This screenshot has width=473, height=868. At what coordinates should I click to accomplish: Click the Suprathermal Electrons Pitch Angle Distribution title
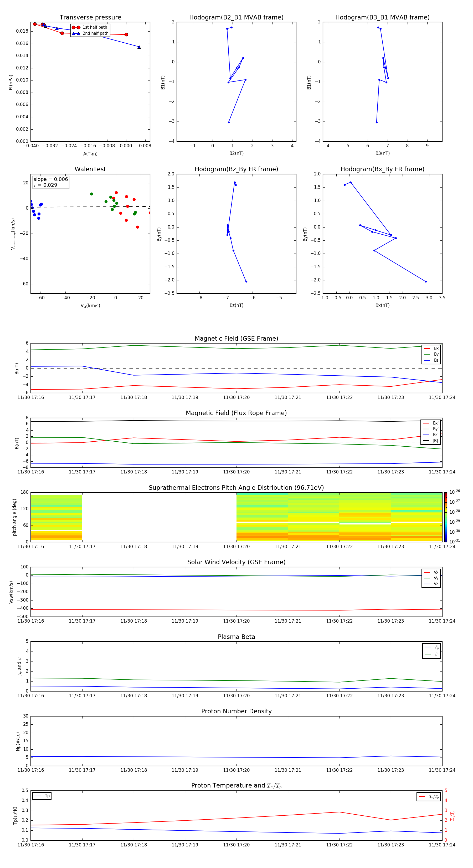pyautogui.click(x=236, y=488)
